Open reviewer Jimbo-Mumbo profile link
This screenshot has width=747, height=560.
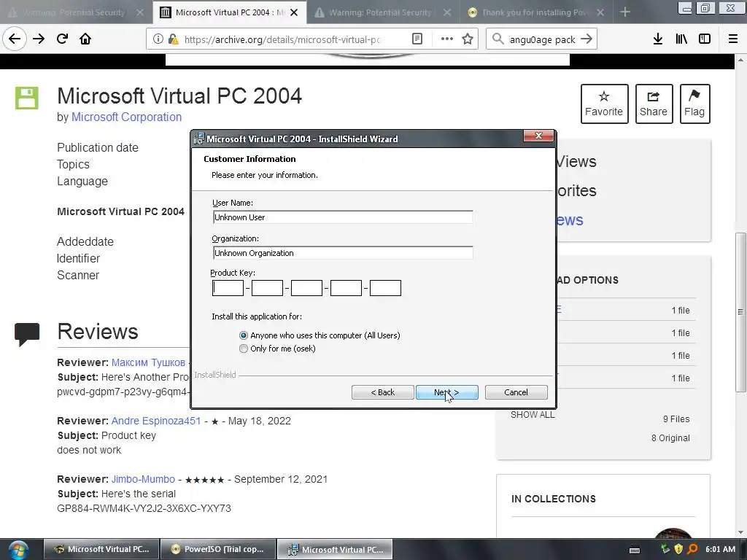pyautogui.click(x=143, y=479)
